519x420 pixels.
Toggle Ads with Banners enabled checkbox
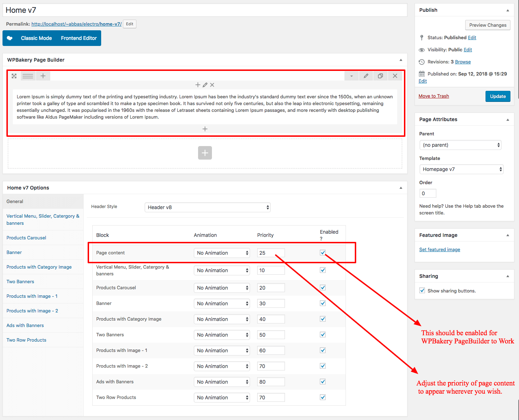pyautogui.click(x=323, y=382)
